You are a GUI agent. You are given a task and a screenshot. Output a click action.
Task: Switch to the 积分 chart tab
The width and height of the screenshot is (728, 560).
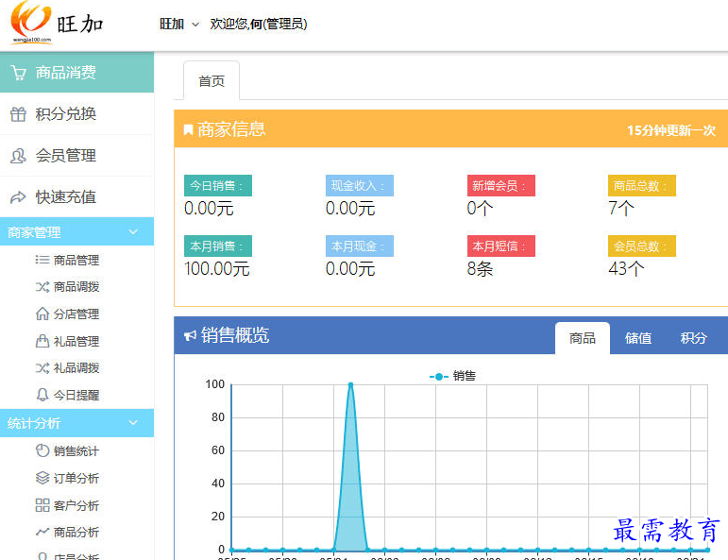693,338
